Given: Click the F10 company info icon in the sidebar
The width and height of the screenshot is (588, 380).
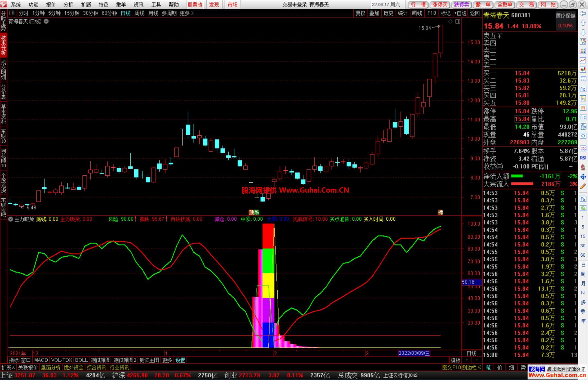Looking at the screenshot, I should 583,89.
